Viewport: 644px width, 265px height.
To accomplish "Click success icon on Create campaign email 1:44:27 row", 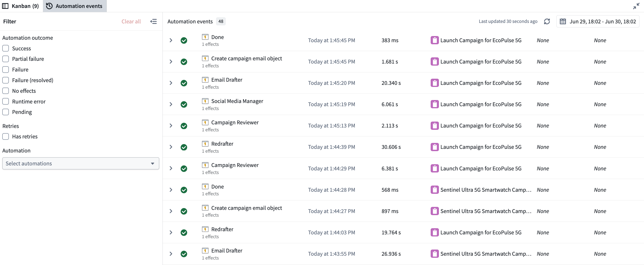I will click(184, 211).
